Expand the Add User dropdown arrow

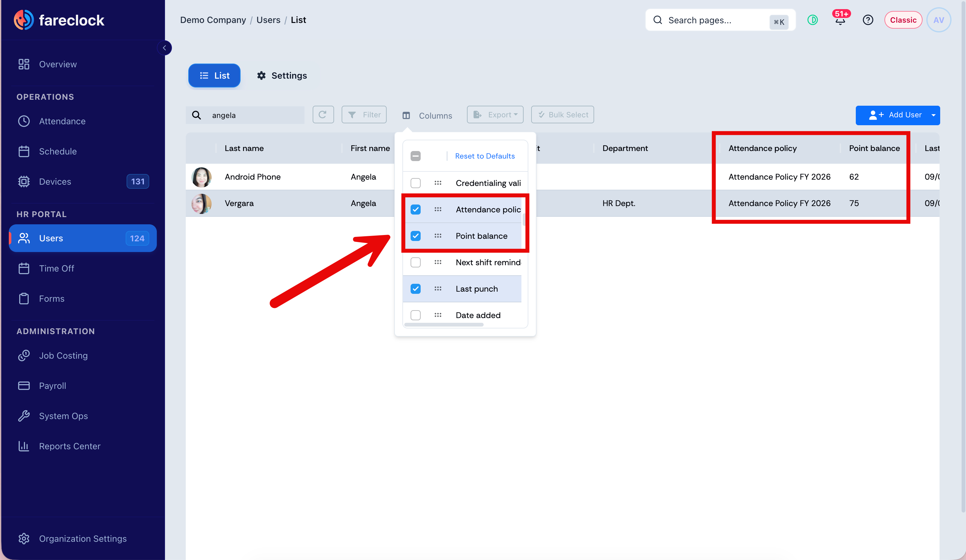pyautogui.click(x=934, y=115)
